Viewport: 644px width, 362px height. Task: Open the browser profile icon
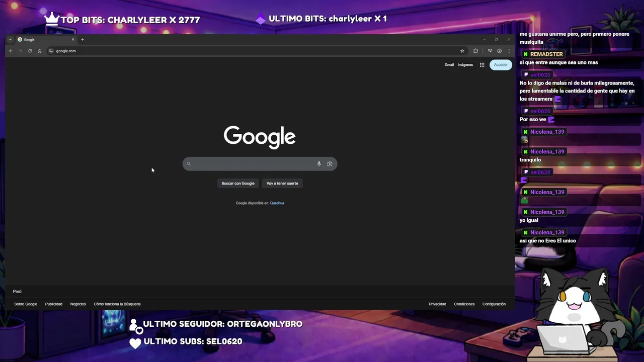499,51
